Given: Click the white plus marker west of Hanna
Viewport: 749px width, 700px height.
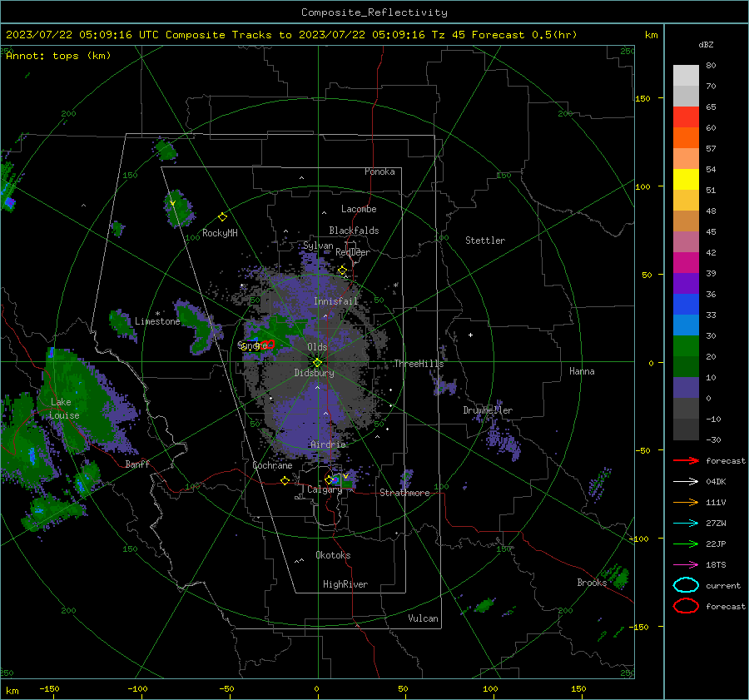Looking at the screenshot, I should pyautogui.click(x=470, y=335).
